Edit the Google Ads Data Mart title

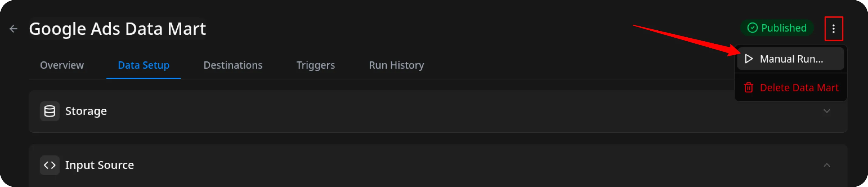[x=117, y=29]
